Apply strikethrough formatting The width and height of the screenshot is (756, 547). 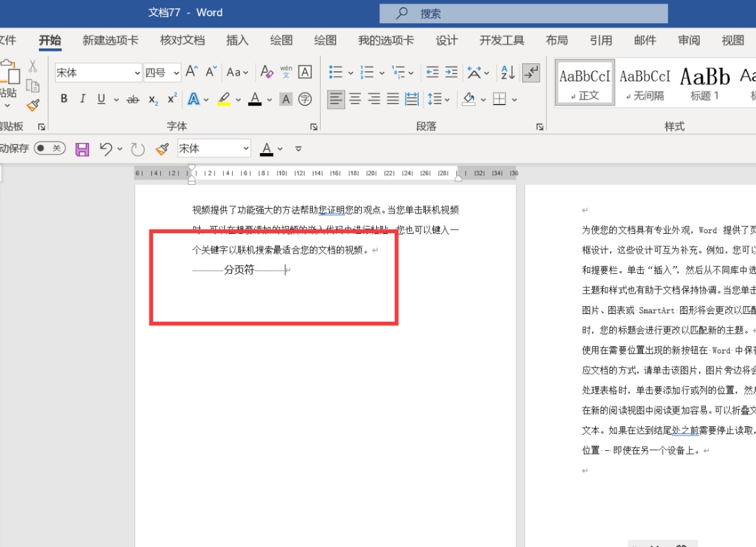(132, 100)
